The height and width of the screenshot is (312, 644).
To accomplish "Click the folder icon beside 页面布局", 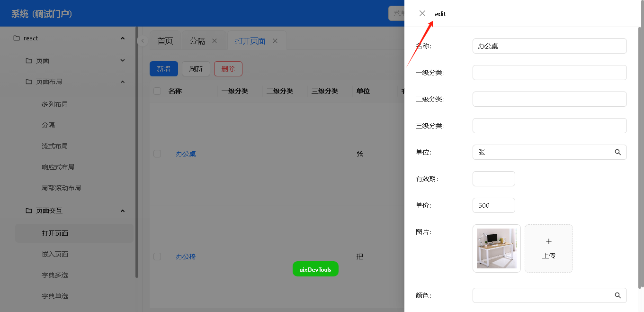I will point(29,82).
